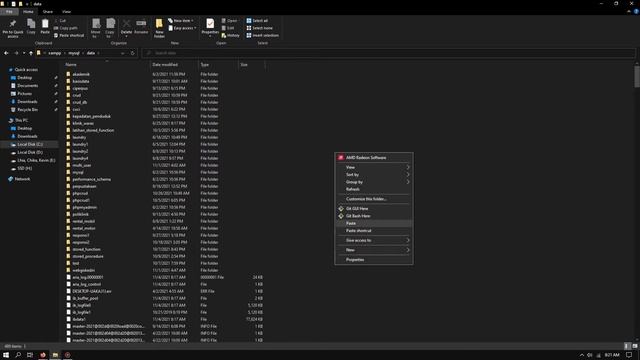The width and height of the screenshot is (640, 360).
Task: Open File Explorer taskbar icon
Action: [x=55, y=355]
